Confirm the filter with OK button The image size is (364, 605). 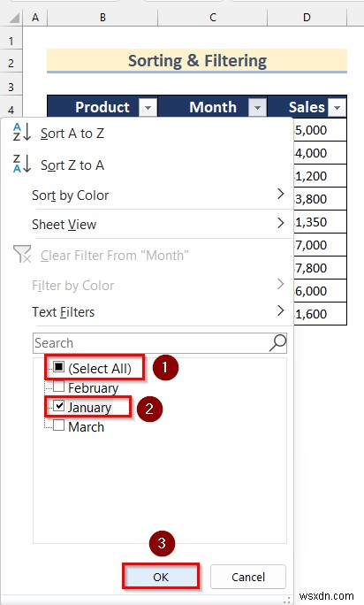(x=161, y=577)
